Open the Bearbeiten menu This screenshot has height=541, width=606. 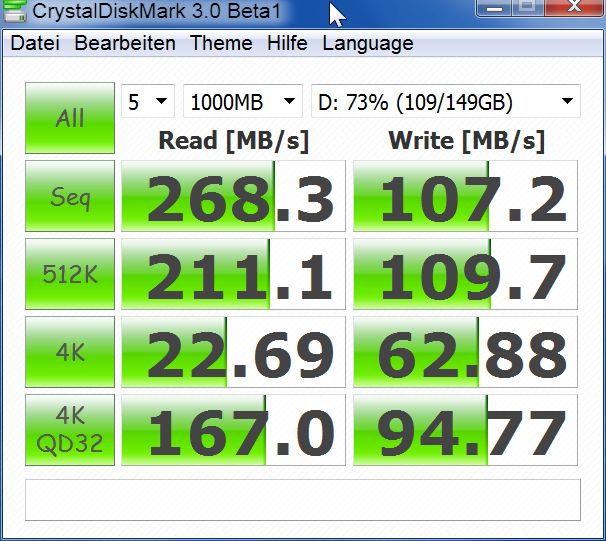[125, 43]
